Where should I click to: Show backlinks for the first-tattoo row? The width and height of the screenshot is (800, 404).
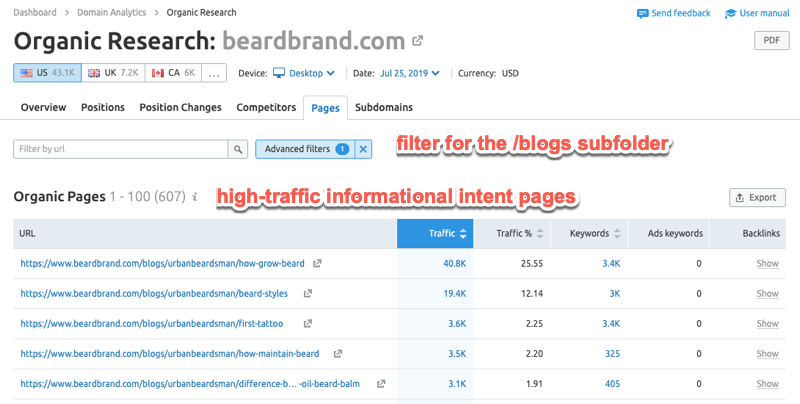767,324
